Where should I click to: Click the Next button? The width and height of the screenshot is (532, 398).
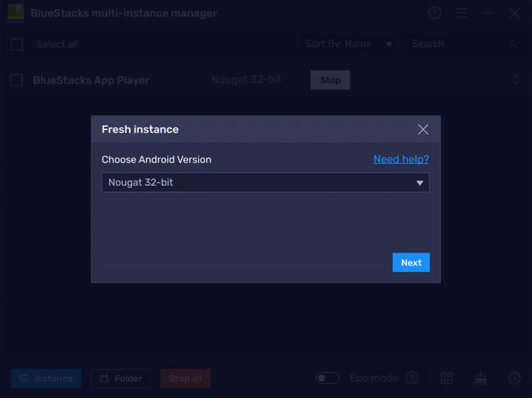tap(411, 262)
